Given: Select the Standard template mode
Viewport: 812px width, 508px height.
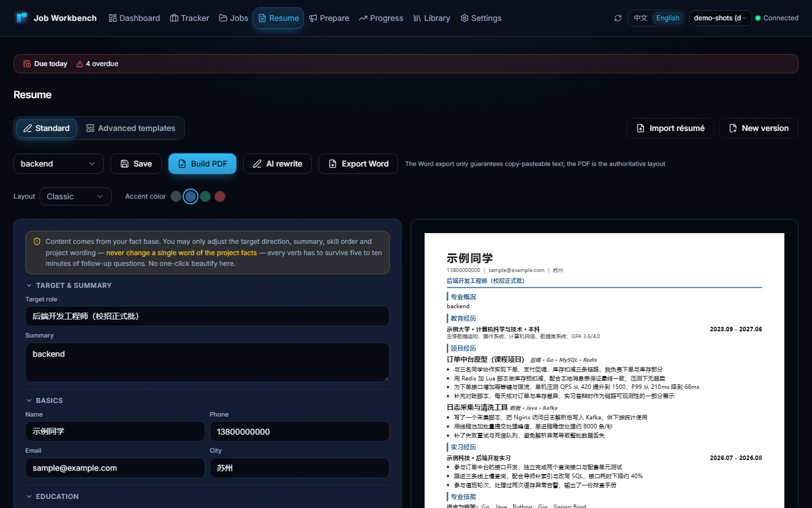Looking at the screenshot, I should click(46, 128).
